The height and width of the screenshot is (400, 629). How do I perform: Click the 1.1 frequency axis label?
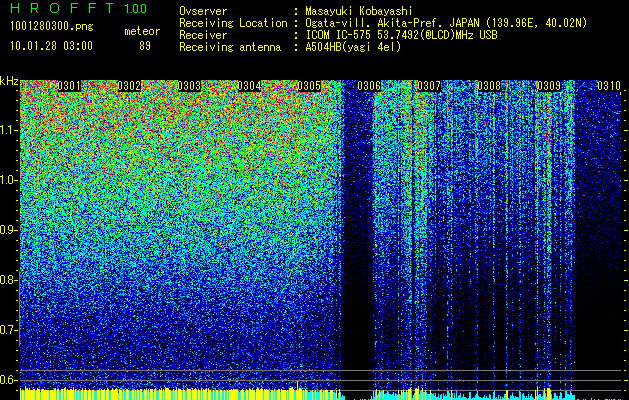click(8, 130)
